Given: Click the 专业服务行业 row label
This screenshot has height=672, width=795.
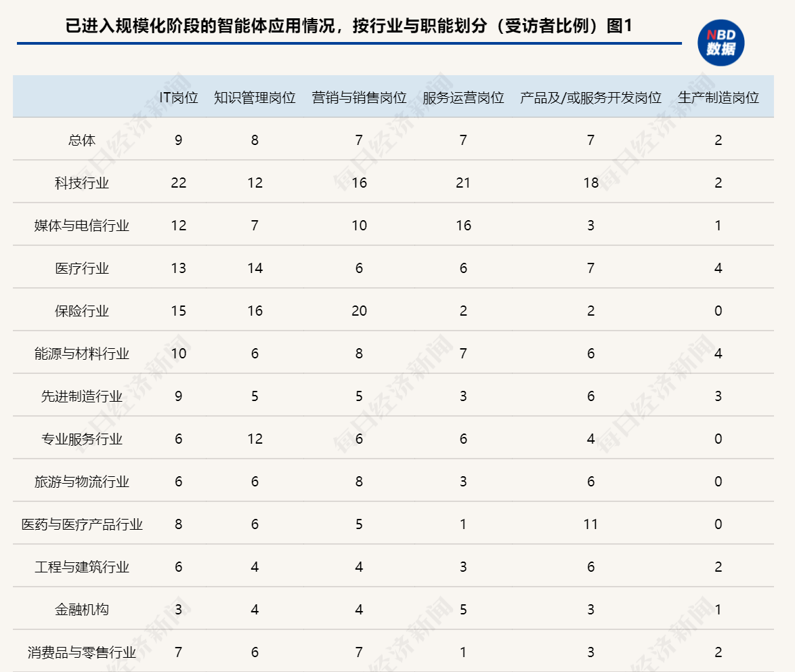Looking at the screenshot, I should (x=82, y=439).
